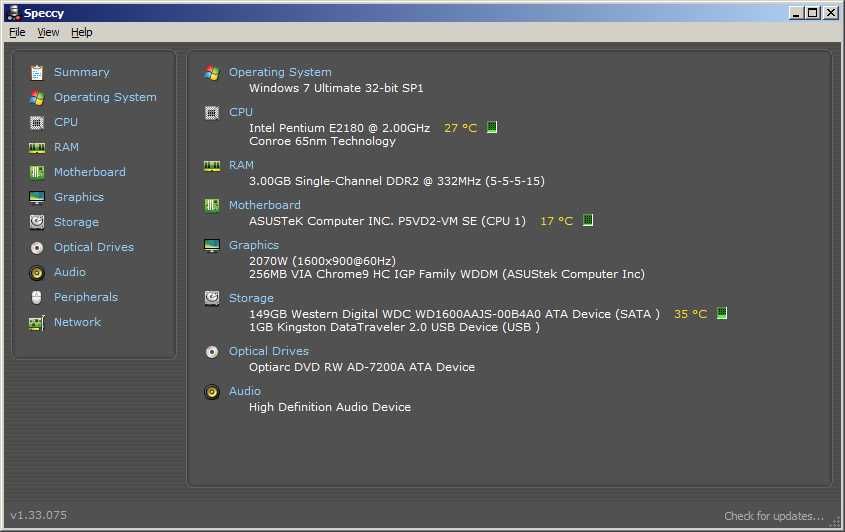
Task: Click the 'Intel Pentium E2180 @ 2.00GHz' text
Action: pyautogui.click(x=340, y=128)
